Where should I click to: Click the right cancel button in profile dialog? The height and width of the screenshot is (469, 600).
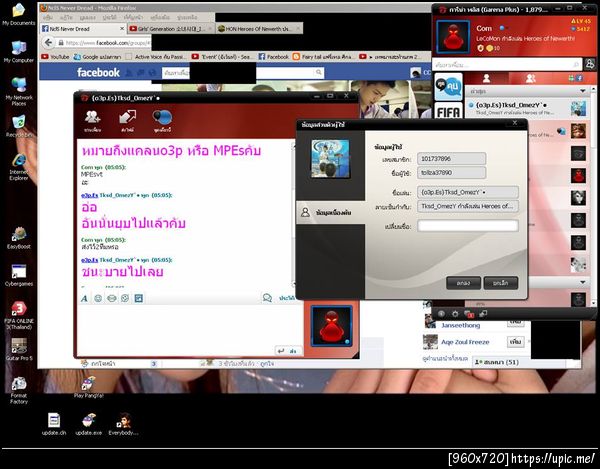click(x=501, y=283)
